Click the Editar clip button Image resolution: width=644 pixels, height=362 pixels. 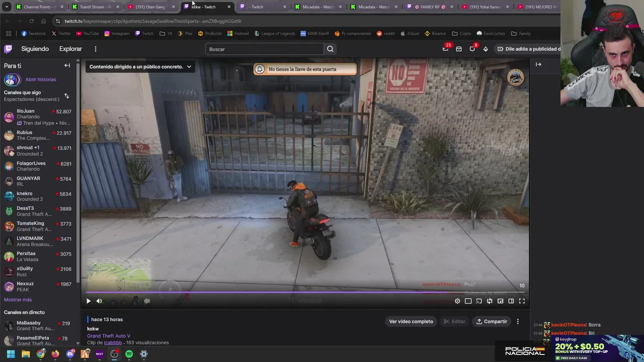454,321
